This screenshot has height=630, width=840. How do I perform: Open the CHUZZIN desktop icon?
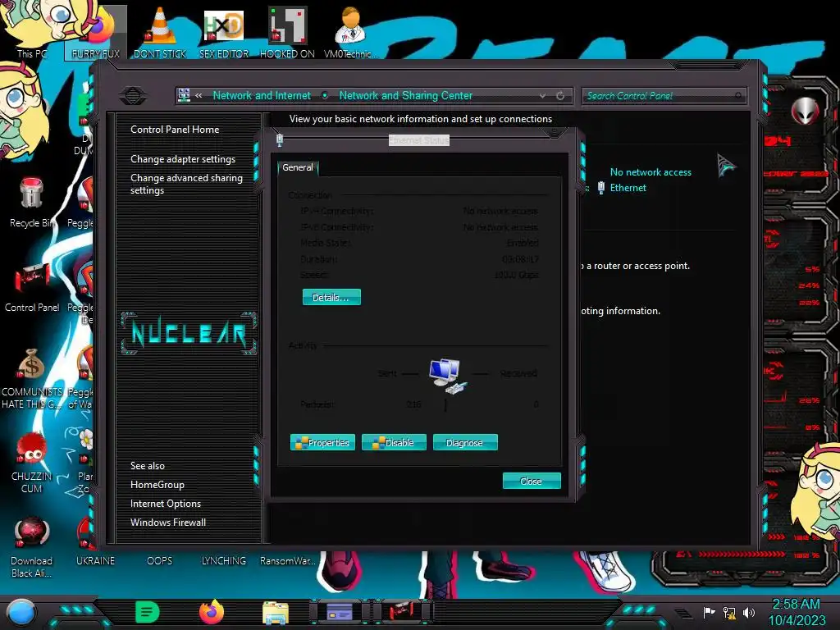tap(32, 463)
